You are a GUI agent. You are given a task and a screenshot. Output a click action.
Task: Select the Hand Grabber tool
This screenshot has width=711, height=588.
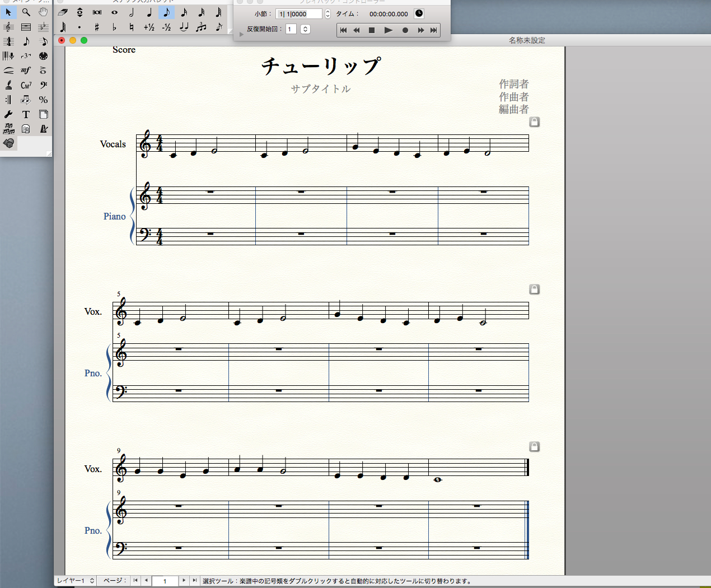pos(43,12)
